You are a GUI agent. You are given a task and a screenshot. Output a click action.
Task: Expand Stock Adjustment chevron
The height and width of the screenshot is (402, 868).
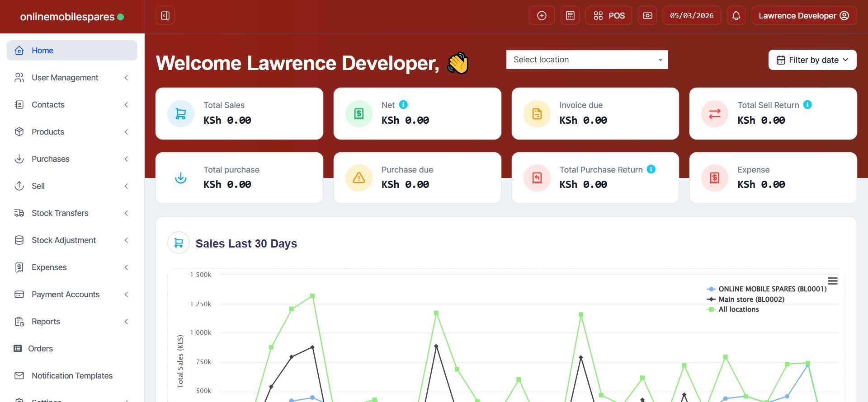(x=126, y=240)
